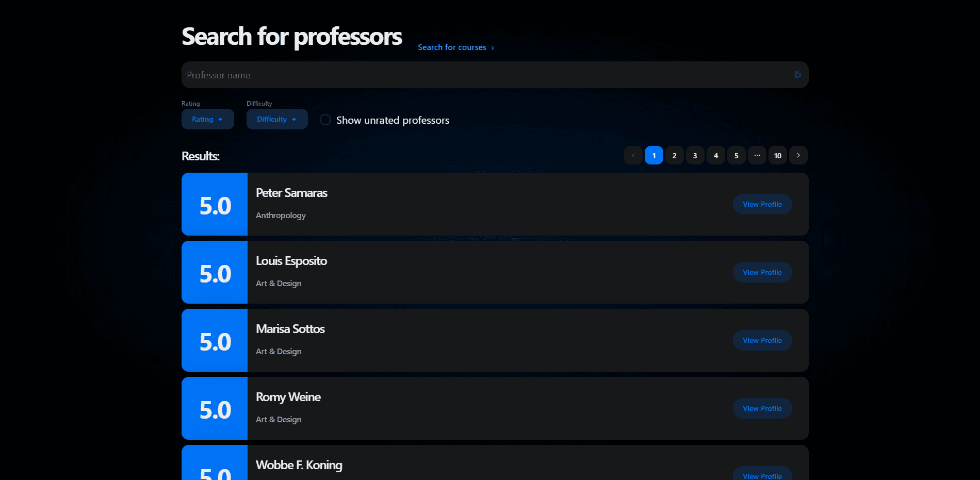Expand the Rating filter dropdown
The width and height of the screenshot is (980, 480).
pos(207,119)
